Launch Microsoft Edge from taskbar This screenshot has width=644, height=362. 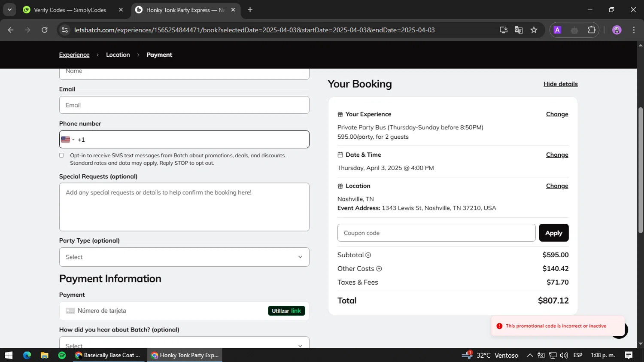pos(27,355)
